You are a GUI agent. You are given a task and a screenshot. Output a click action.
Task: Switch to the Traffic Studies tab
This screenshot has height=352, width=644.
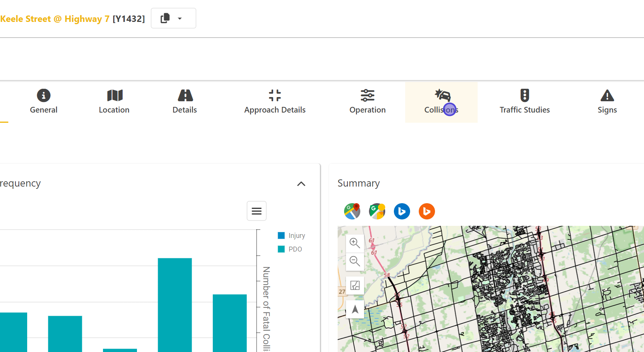tap(524, 102)
